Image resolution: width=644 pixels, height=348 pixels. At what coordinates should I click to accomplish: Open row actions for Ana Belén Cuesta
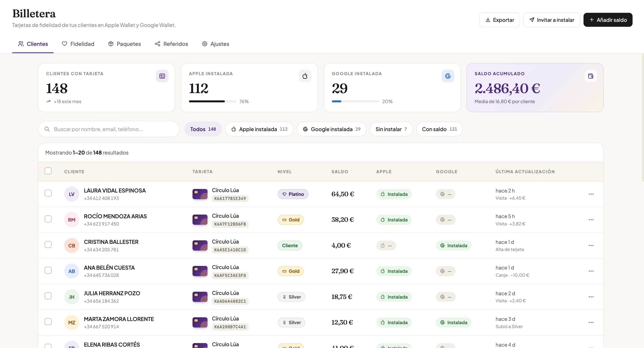pyautogui.click(x=591, y=271)
